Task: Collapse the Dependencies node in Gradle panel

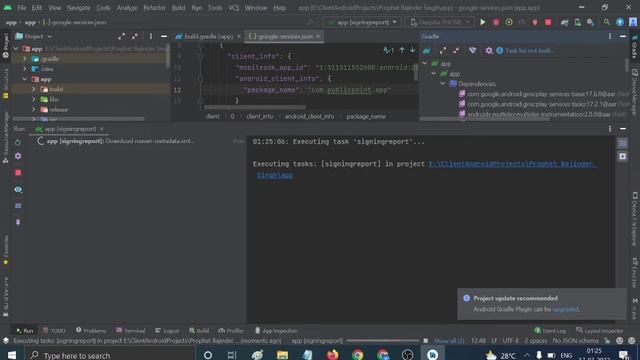Action: pyautogui.click(x=443, y=84)
